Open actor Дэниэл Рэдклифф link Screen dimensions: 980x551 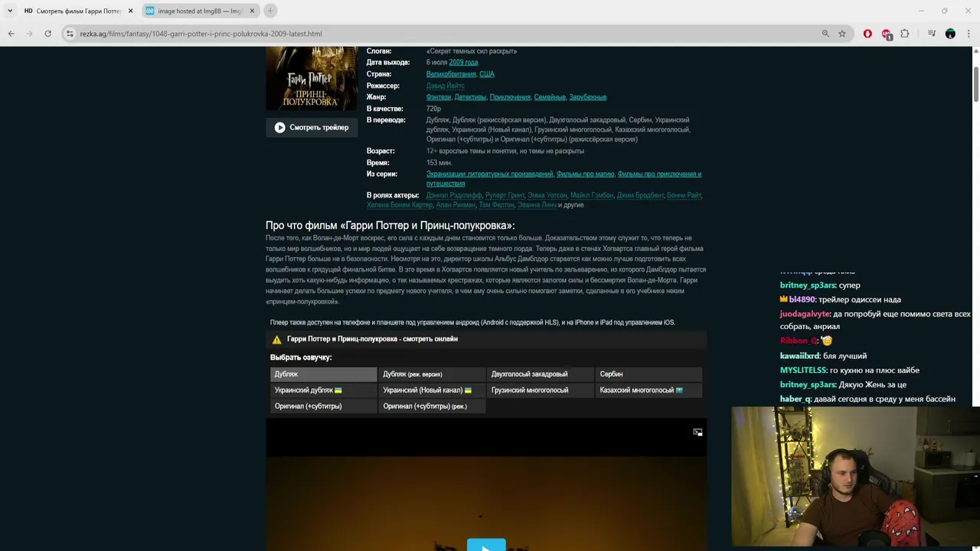click(x=454, y=195)
